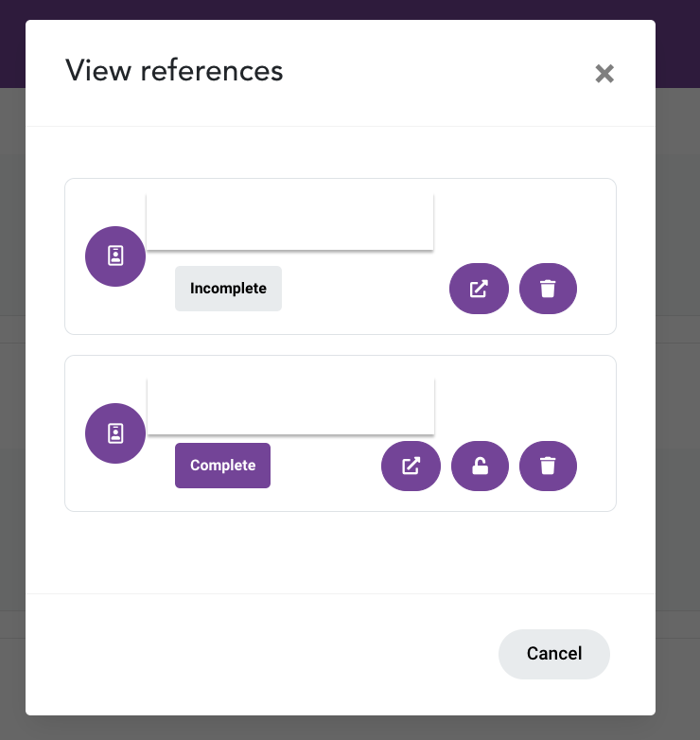Select the Incomplete status badge
The image size is (700, 740).
[228, 289]
